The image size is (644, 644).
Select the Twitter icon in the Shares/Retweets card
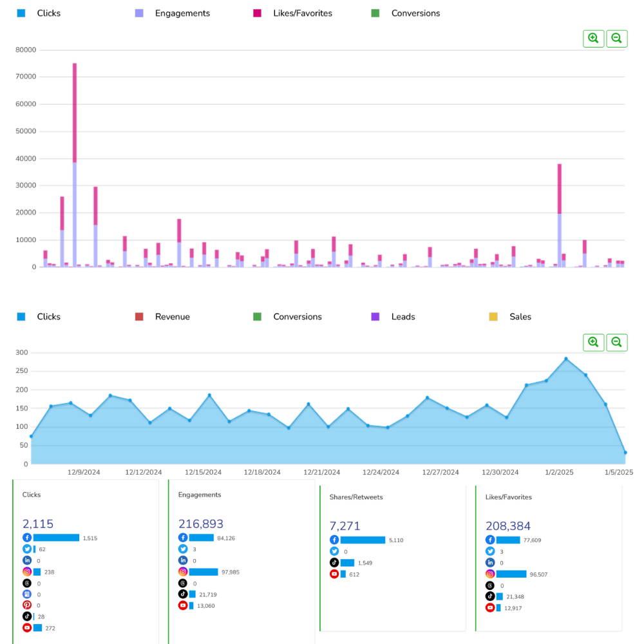pyautogui.click(x=334, y=551)
